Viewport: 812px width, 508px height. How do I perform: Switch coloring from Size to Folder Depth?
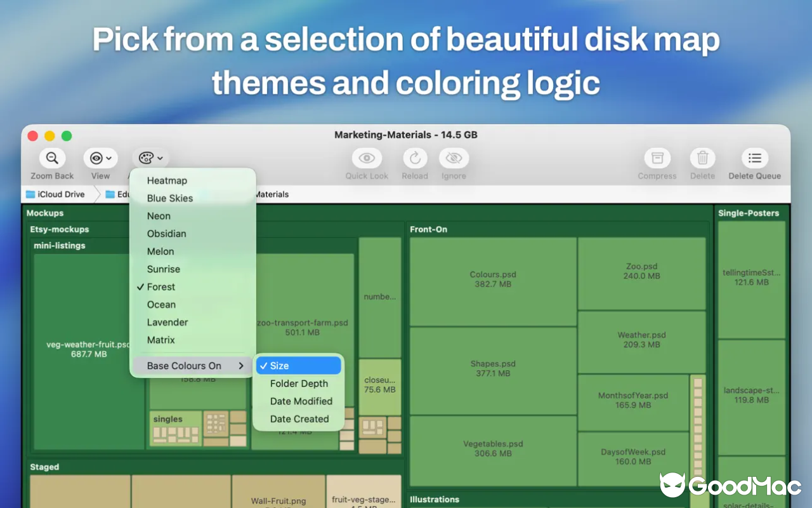click(x=298, y=384)
